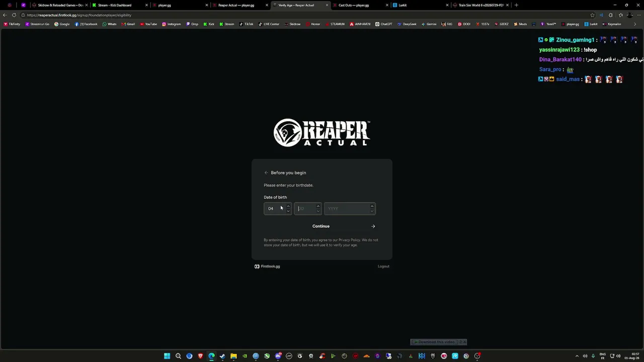Open the TikFinity bookmark
Image resolution: width=644 pixels, height=362 pixels.
click(x=12, y=24)
